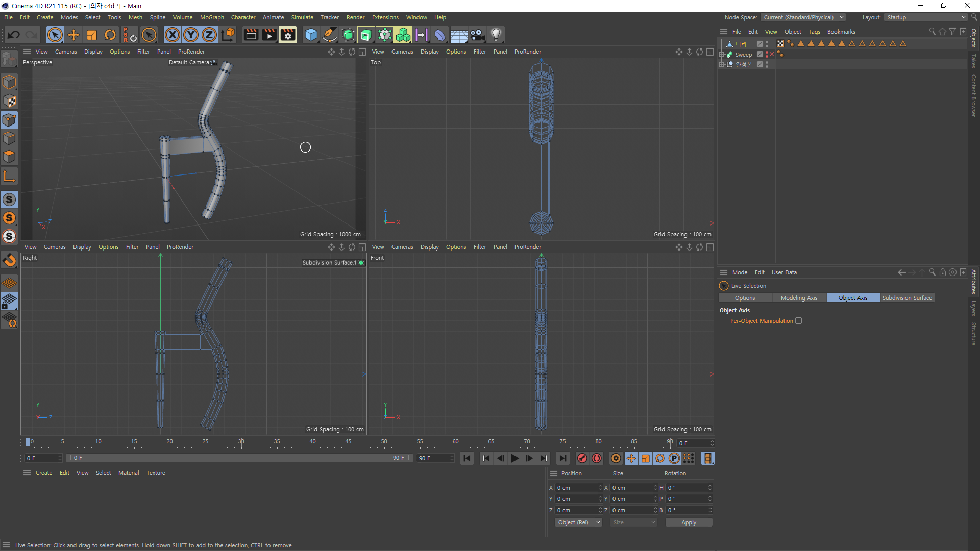Click the Cube primitive icon
980x551 pixels.
[311, 35]
